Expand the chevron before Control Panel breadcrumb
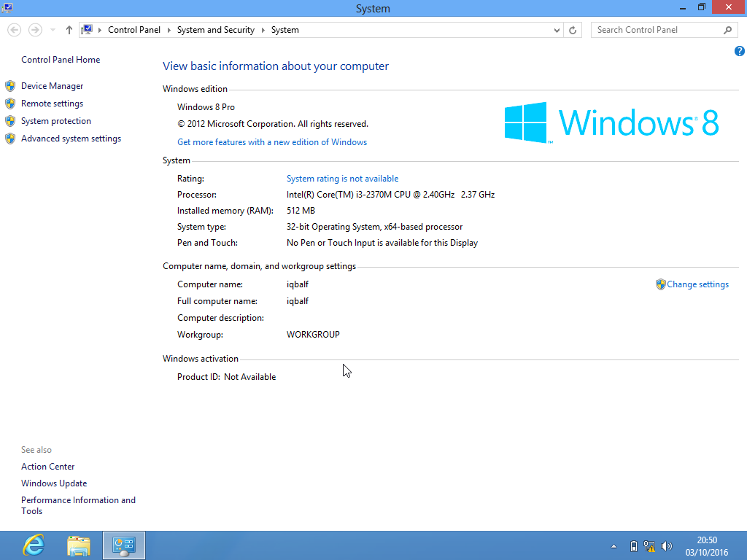Screen dimensions: 747x560 (x=99, y=30)
